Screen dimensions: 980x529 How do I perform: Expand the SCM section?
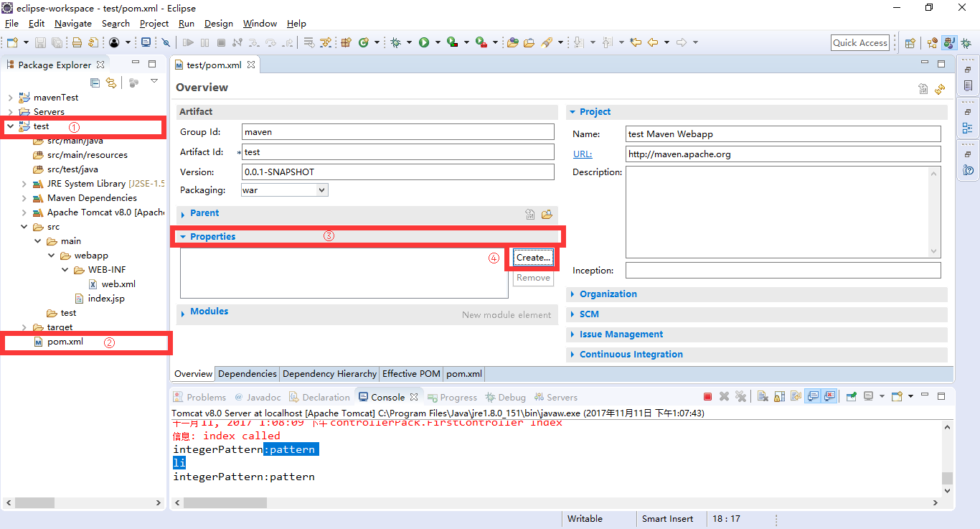(x=573, y=314)
